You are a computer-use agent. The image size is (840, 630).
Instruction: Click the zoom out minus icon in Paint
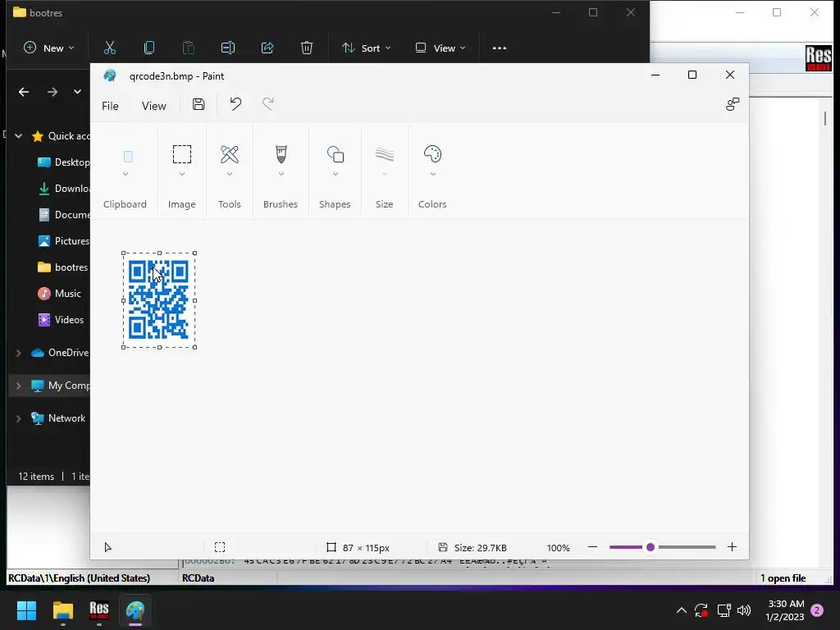pyautogui.click(x=592, y=547)
